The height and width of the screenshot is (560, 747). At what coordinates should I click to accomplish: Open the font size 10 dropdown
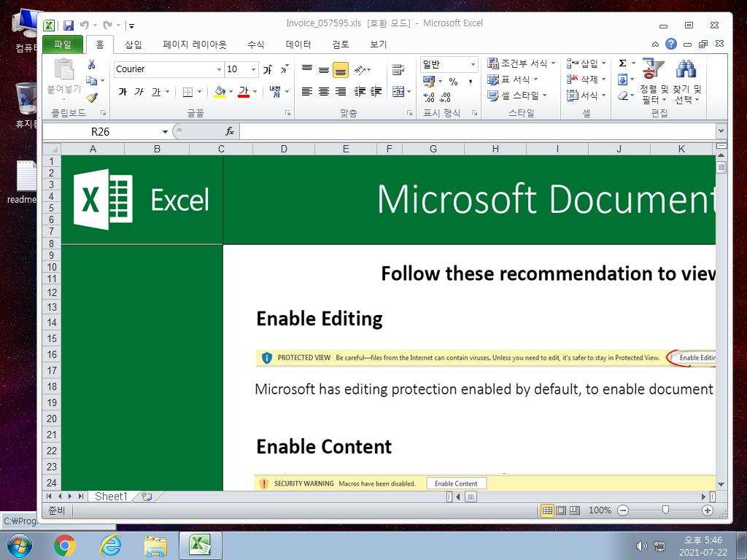coord(253,69)
